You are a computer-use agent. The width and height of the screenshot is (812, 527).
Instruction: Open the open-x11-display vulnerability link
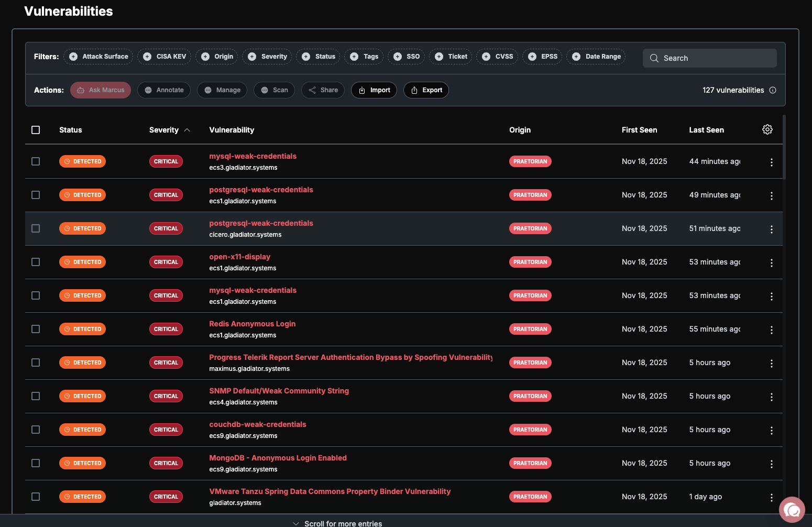point(239,257)
